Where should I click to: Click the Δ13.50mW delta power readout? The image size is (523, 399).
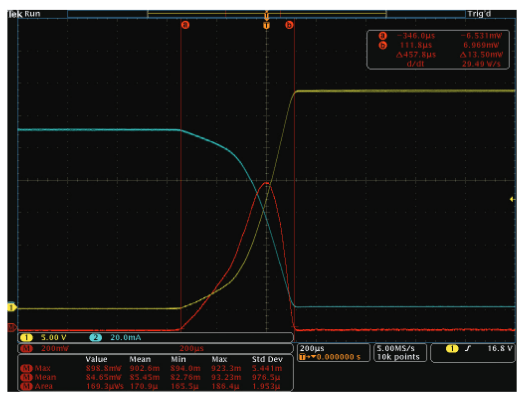click(481, 55)
